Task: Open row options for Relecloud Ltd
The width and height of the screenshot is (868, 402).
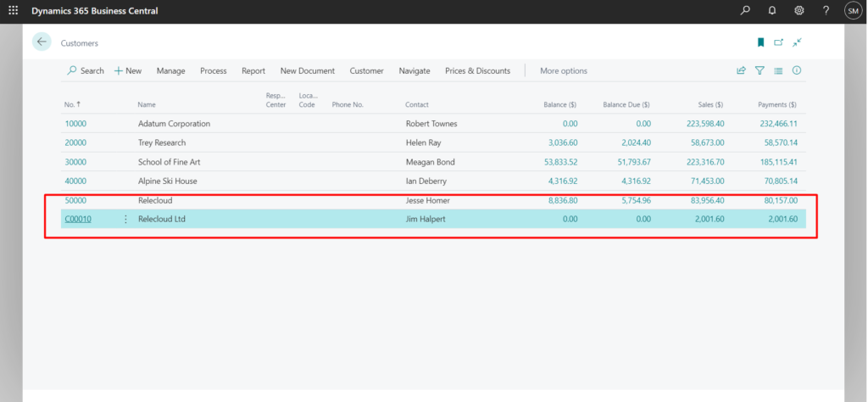Action: pyautogui.click(x=125, y=220)
